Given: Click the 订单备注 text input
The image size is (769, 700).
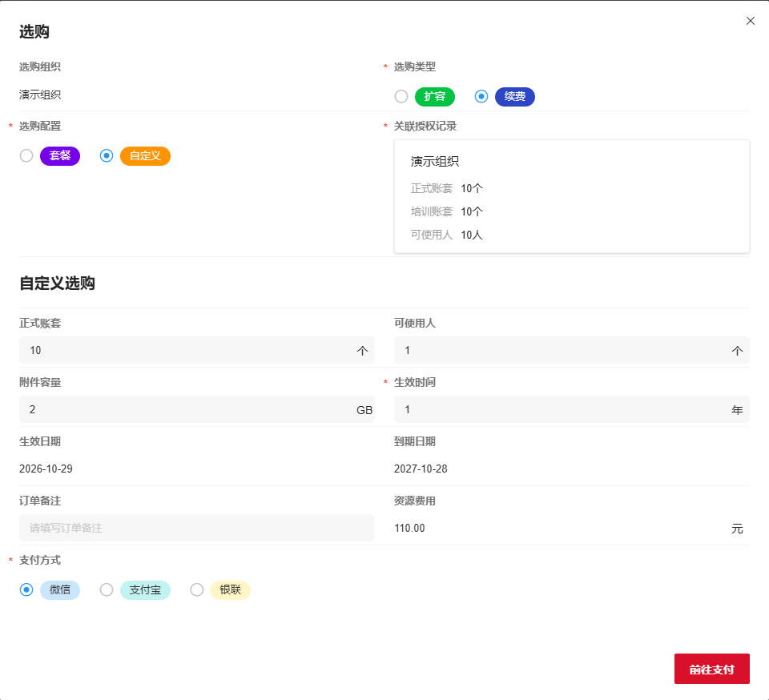Looking at the screenshot, I should 196,528.
